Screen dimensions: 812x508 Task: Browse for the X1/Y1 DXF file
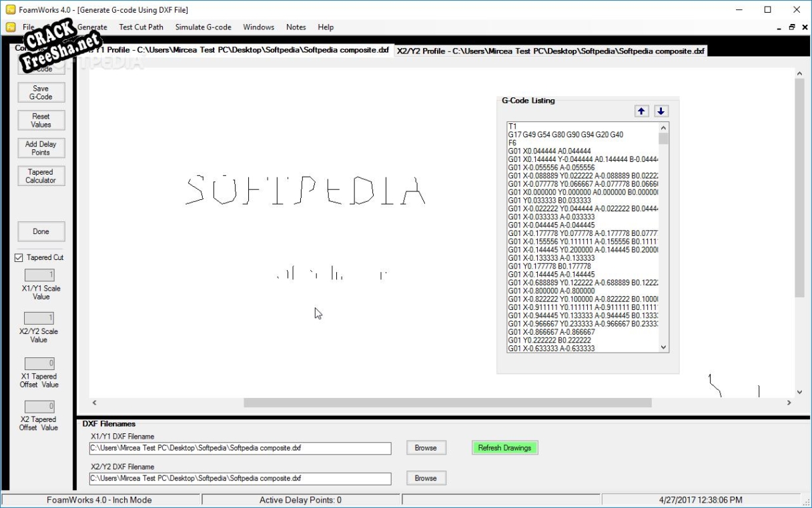pyautogui.click(x=426, y=448)
